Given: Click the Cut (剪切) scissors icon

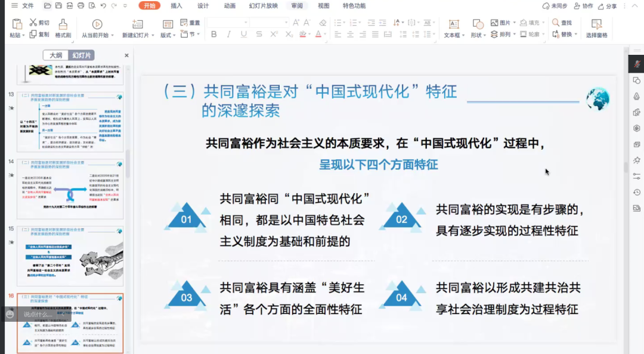Looking at the screenshot, I should point(33,23).
